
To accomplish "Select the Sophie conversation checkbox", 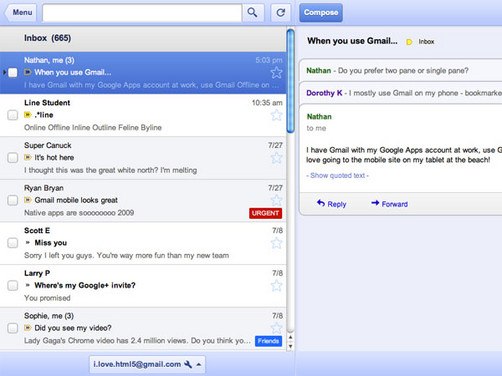I will point(13,328).
